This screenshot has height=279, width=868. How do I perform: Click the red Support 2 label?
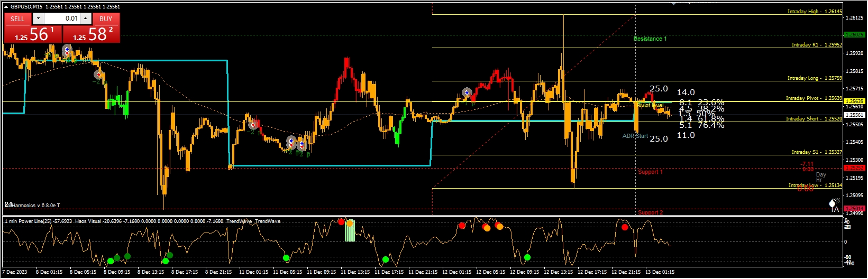tap(650, 212)
